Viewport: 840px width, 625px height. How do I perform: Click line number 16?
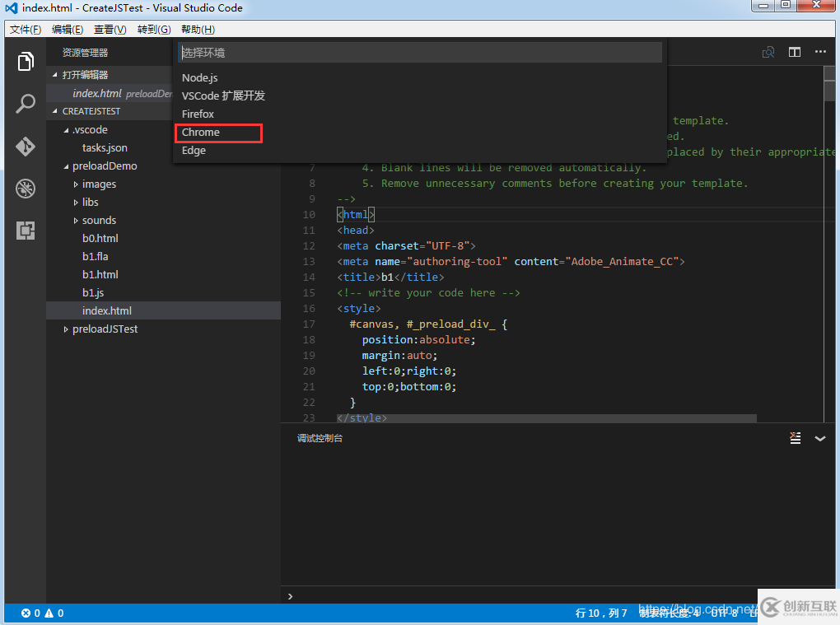coord(309,309)
